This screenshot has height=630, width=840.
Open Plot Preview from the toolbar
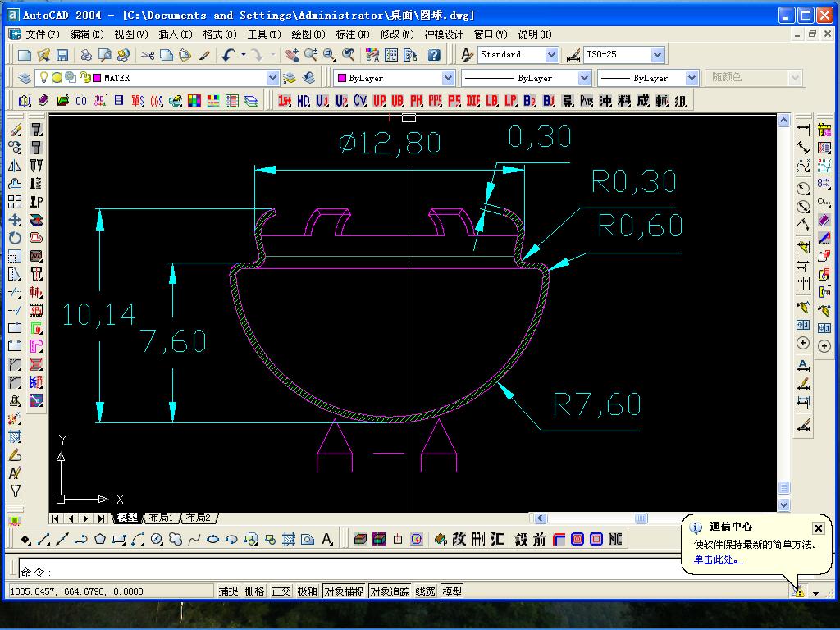click(x=104, y=55)
